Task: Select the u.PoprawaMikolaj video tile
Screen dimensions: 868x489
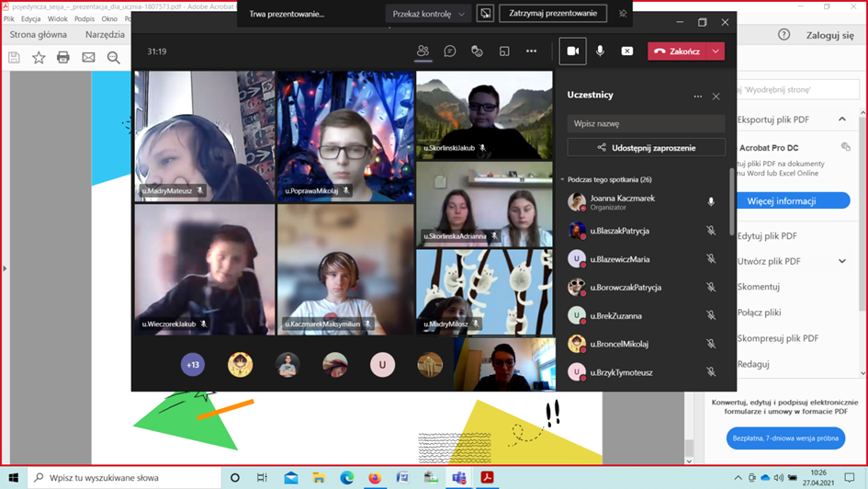Action: coord(345,136)
